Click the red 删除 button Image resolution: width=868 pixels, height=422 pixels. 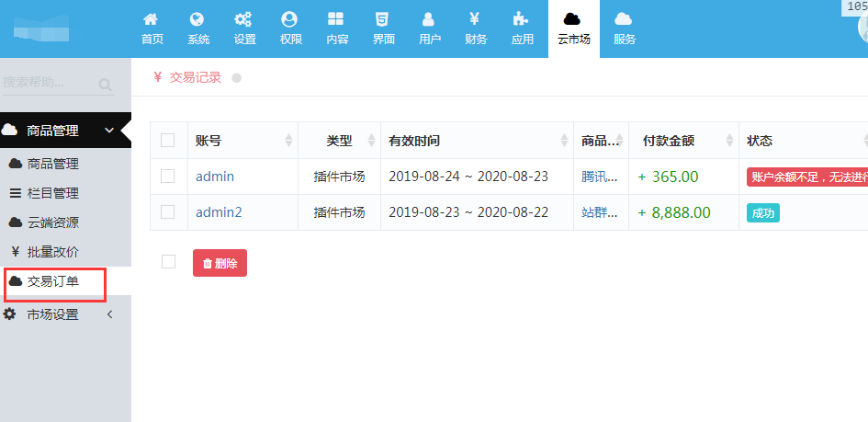220,263
